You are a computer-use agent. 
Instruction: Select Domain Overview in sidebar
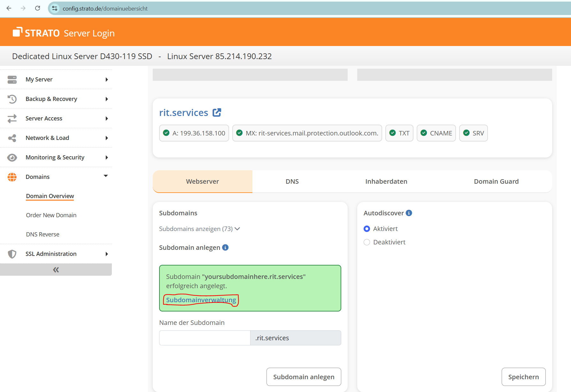pyautogui.click(x=50, y=196)
